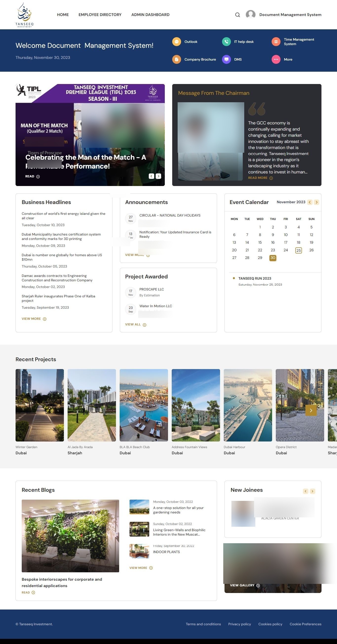Open PROSCAPE LLC project awarded entry
337x644 pixels.
pyautogui.click(x=151, y=289)
